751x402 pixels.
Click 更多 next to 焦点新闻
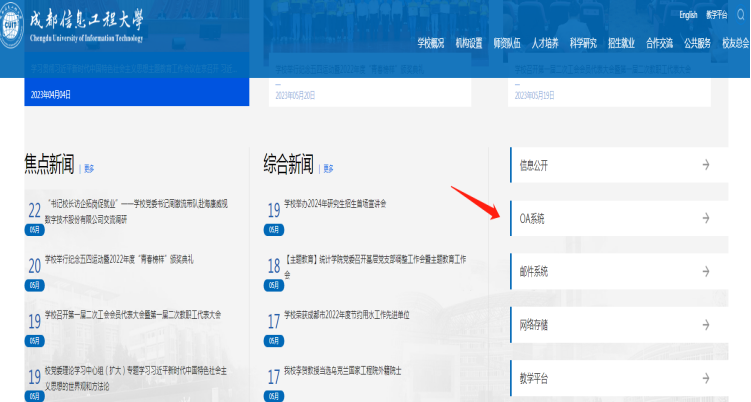pyautogui.click(x=90, y=168)
